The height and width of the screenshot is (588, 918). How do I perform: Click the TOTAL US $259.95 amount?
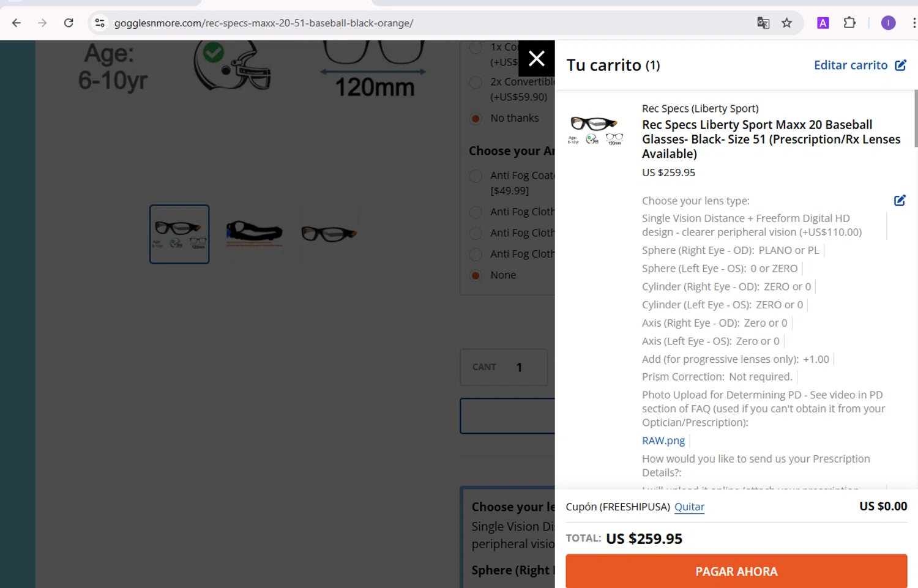coord(644,538)
